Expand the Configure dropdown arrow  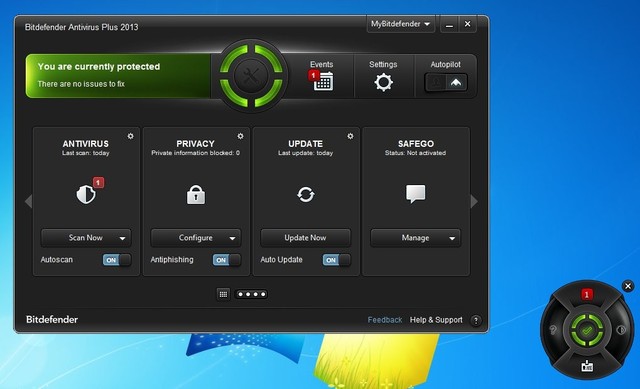point(232,238)
